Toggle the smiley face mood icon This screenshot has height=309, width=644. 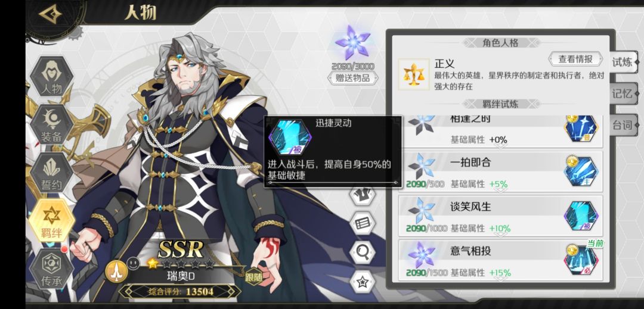pyautogui.click(x=134, y=263)
